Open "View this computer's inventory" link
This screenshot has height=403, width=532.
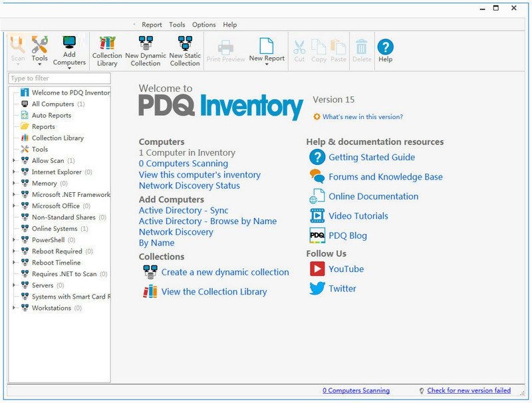click(x=199, y=175)
